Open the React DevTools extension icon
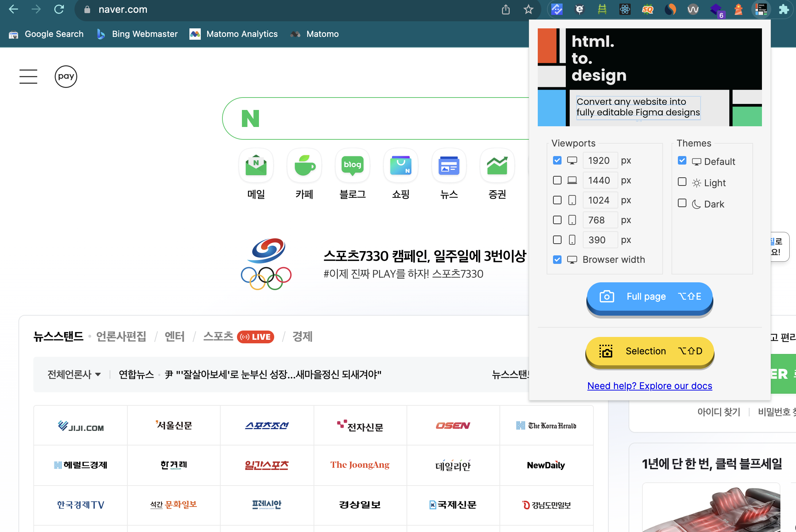Viewport: 796px width, 532px height. 625,10
